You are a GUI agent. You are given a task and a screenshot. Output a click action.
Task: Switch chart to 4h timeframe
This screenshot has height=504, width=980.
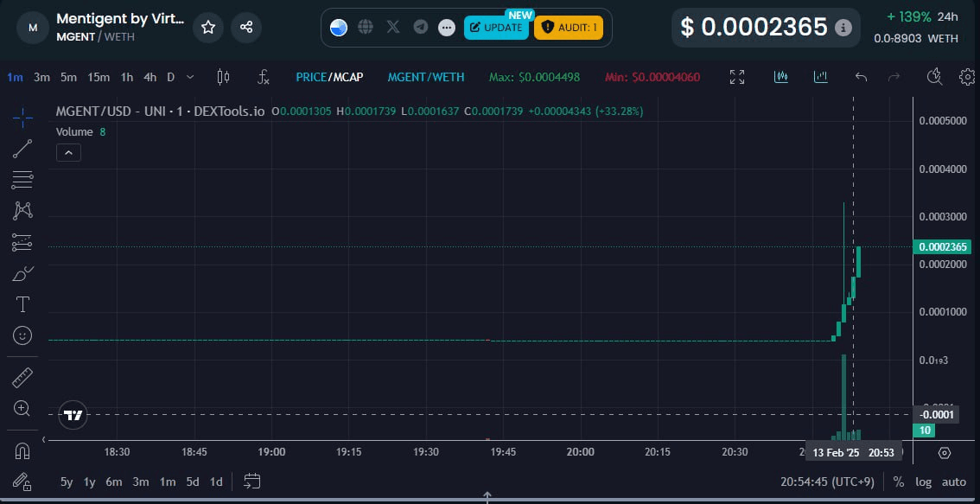(150, 78)
